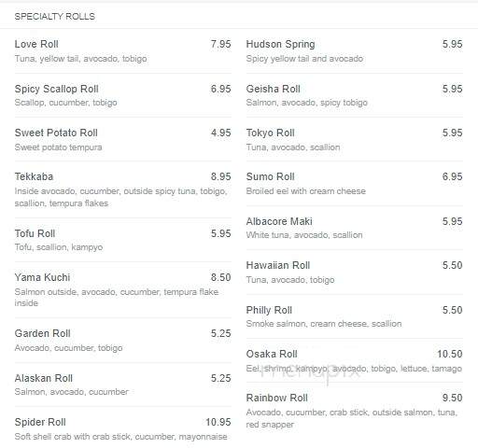Click the 10.95 price for Spider Roll
The width and height of the screenshot is (478, 448).
(x=218, y=422)
